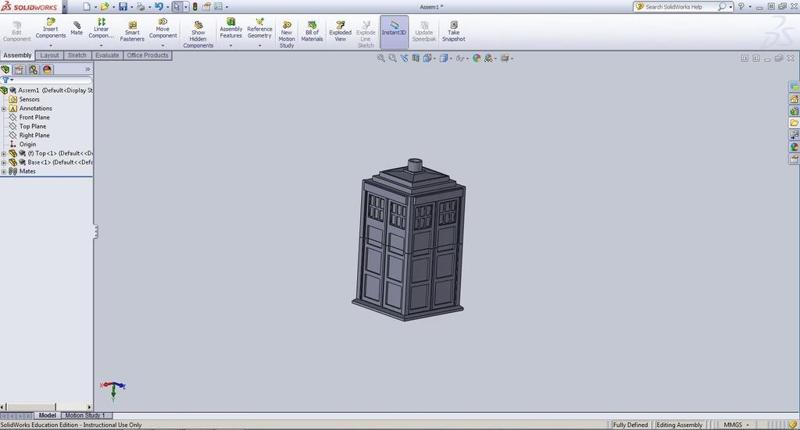This screenshot has height=430, width=800.
Task: Click the SolidWorks logo menu arrow
Action: [65, 7]
